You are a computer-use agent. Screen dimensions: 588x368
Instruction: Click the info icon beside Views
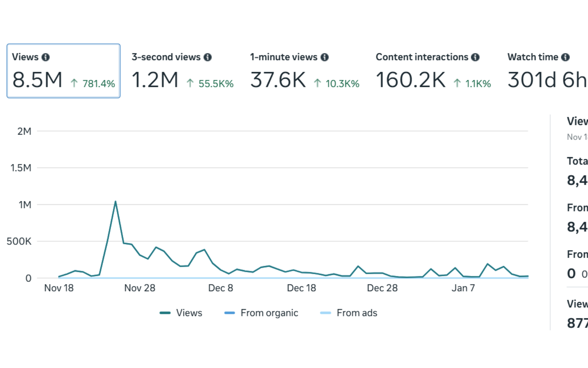(46, 57)
